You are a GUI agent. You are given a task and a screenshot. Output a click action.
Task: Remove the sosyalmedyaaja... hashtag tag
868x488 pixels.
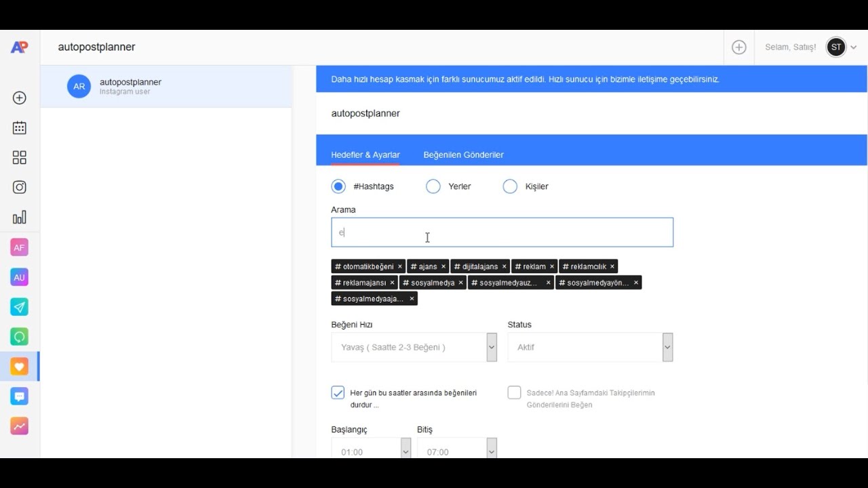tap(412, 298)
